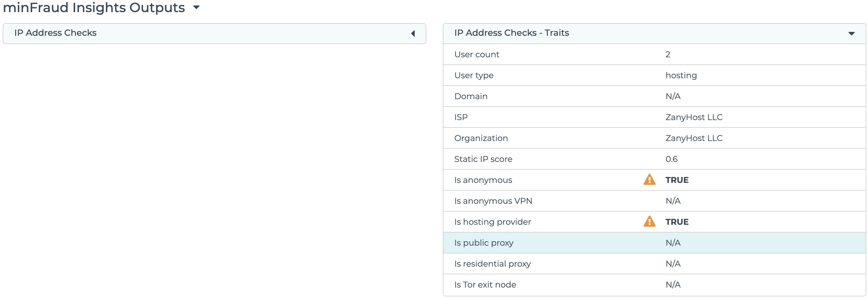Click ZanyHost LLC value in Organization row
The width and height of the screenshot is (868, 298).
(x=693, y=138)
